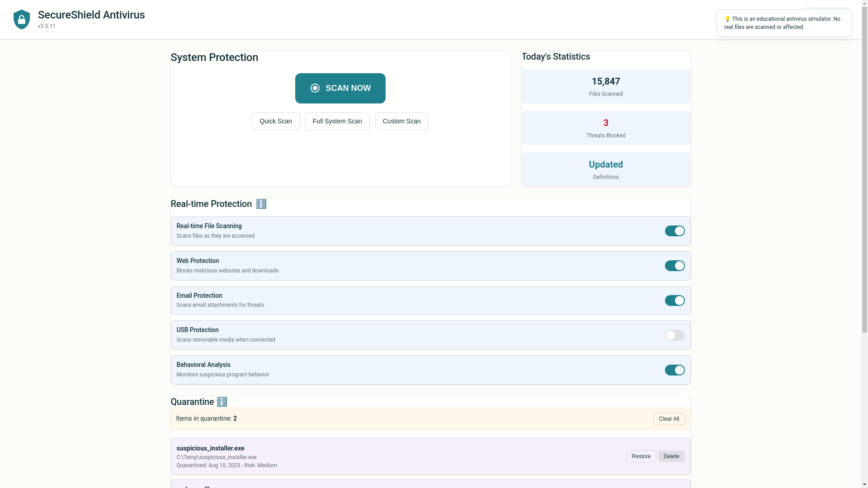Click 'Quarantined: Aug 10, 2025 - Risk: Medium'
868x488 pixels.
coord(226,465)
